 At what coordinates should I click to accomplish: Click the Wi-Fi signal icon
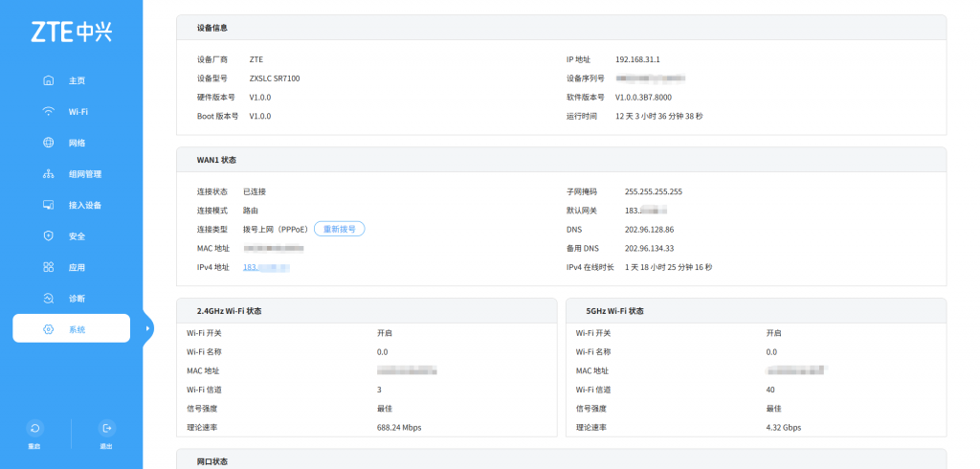point(49,111)
